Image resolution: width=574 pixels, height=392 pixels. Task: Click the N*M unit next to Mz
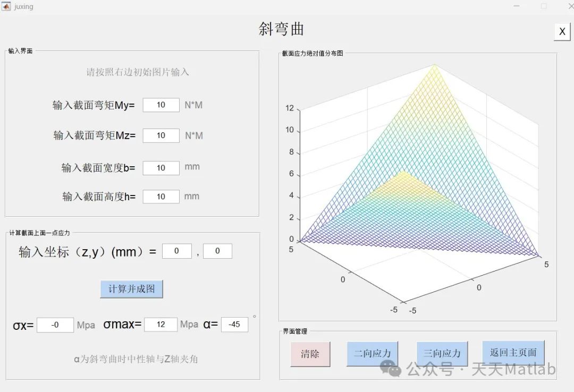pyautogui.click(x=193, y=136)
